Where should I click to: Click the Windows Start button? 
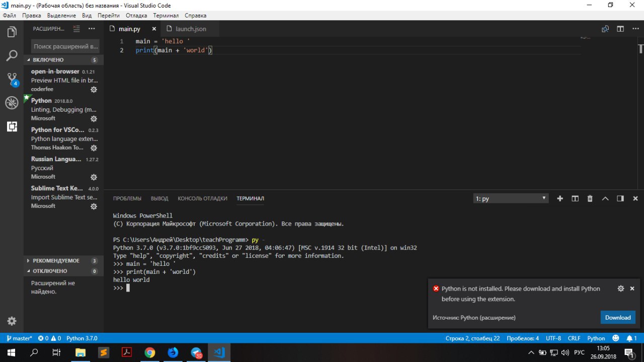[x=12, y=352]
